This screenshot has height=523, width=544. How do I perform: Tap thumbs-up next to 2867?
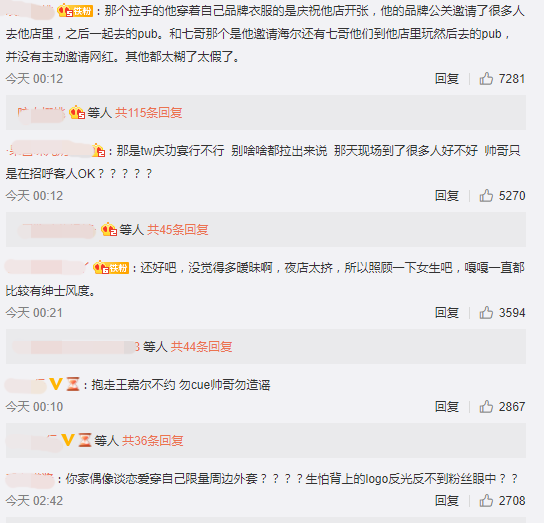(x=486, y=406)
